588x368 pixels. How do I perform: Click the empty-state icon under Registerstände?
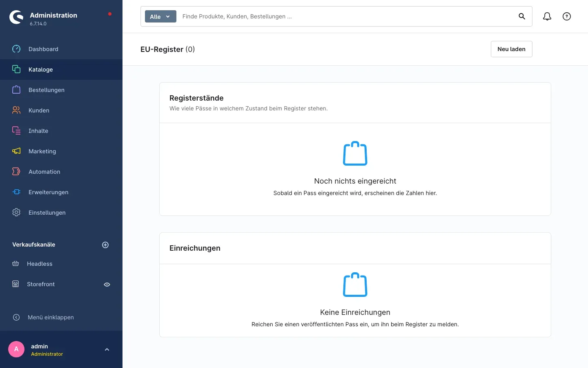pos(355,153)
